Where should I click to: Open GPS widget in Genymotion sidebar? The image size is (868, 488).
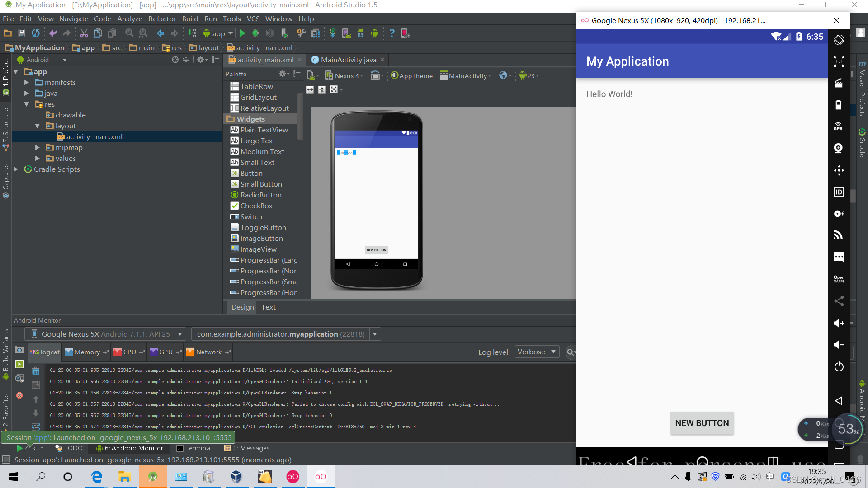[839, 127]
